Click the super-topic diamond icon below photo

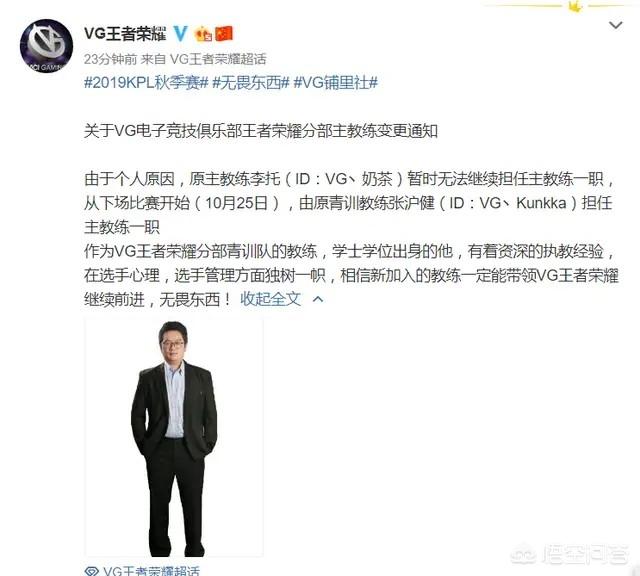(91, 571)
